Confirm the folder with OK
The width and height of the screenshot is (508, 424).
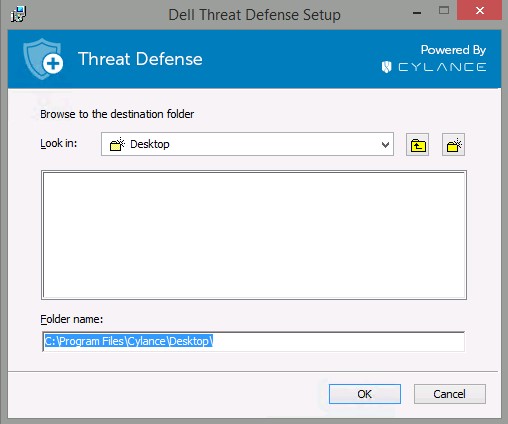coord(365,394)
